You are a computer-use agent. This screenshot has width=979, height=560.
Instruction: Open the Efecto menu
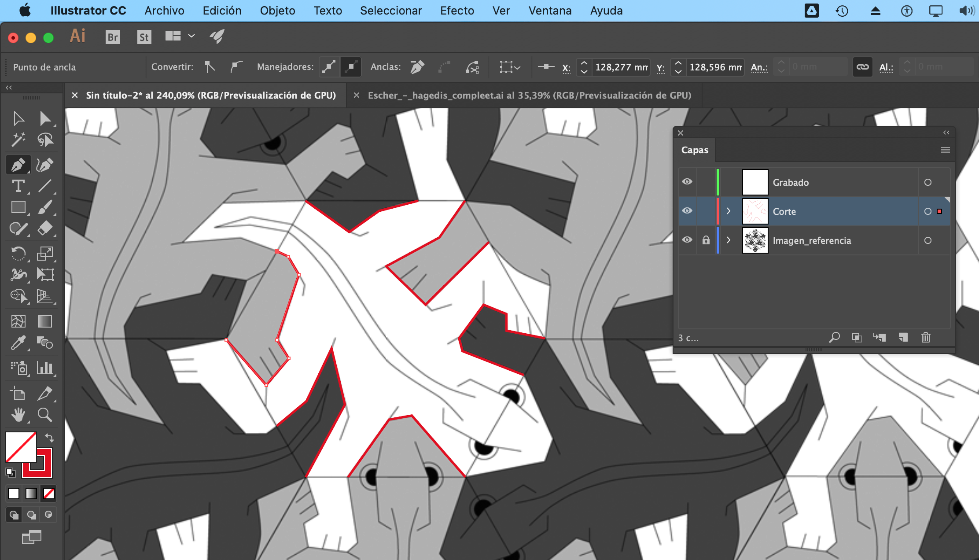(x=457, y=11)
